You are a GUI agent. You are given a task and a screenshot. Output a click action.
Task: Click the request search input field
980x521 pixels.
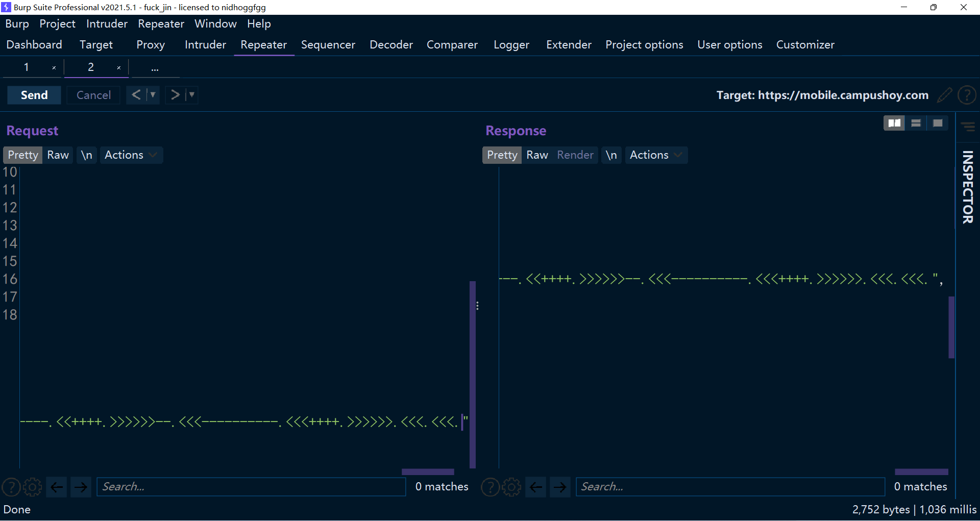tap(251, 487)
